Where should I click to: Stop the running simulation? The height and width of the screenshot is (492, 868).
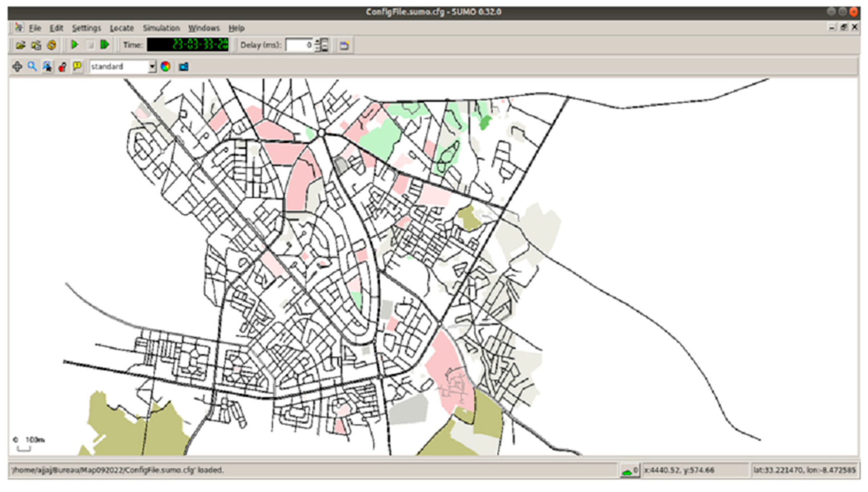click(x=90, y=45)
